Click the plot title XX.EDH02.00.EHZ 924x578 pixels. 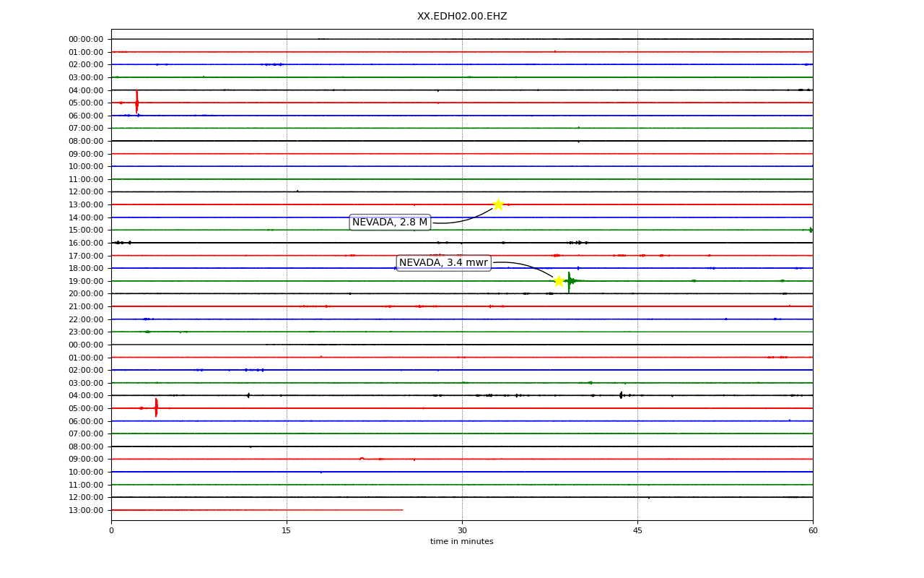click(462, 17)
